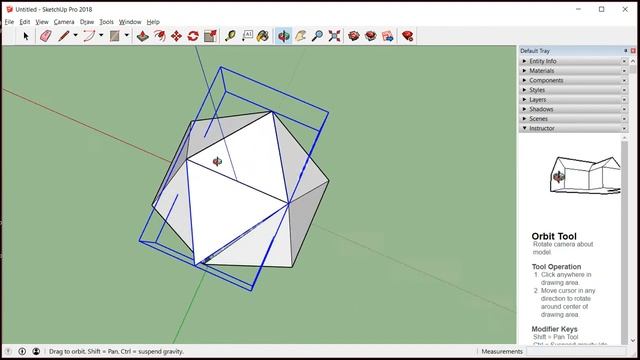Select the Line pencil tool

(x=63, y=36)
